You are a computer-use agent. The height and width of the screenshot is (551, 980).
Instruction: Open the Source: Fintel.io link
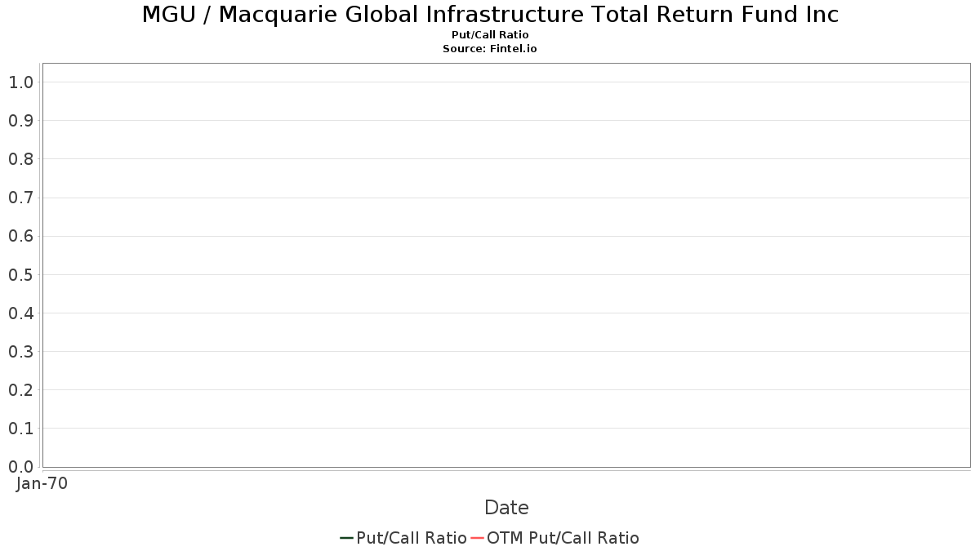point(490,49)
